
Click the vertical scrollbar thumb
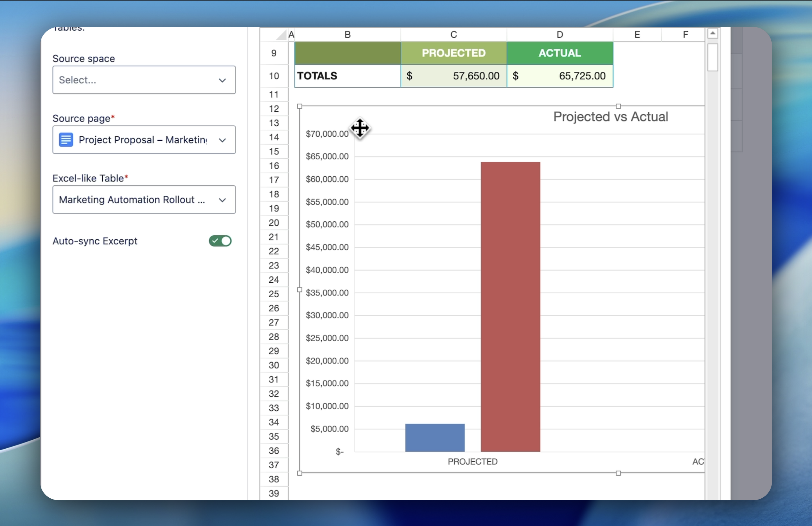(x=712, y=57)
